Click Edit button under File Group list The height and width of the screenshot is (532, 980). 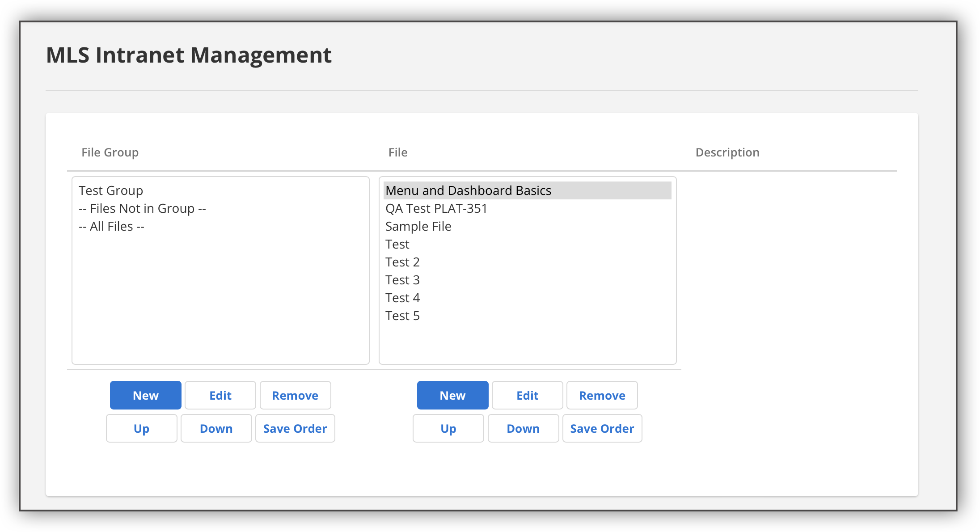pos(220,395)
